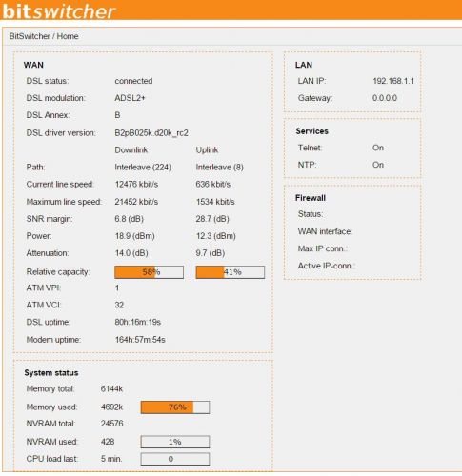Click attenuation value '14.0 (dB)'

(131, 253)
